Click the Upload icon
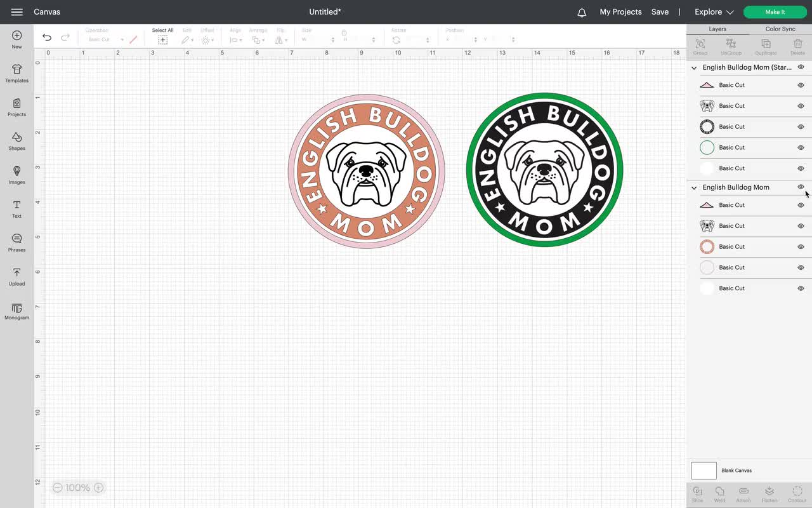Viewport: 812px width, 508px height. pos(16,275)
